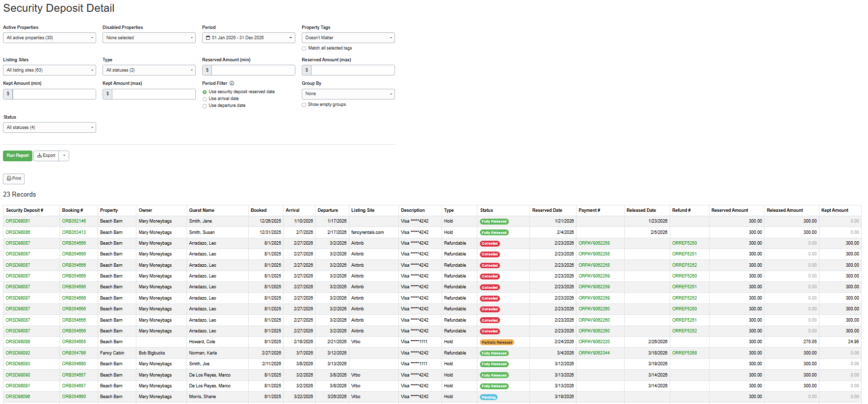The image size is (868, 404).
Task: Open security deposit ORSD98088
Action: click(x=18, y=342)
